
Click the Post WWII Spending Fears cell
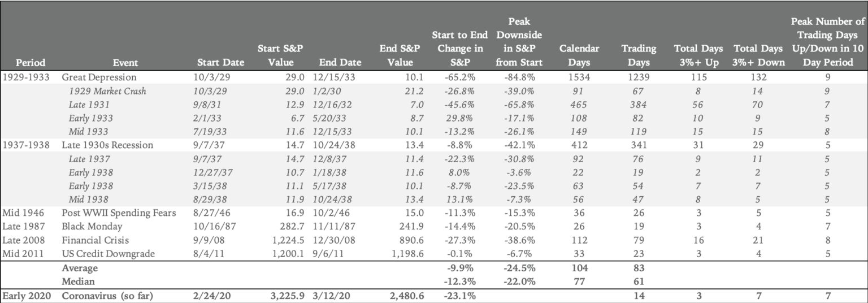pyautogui.click(x=119, y=213)
